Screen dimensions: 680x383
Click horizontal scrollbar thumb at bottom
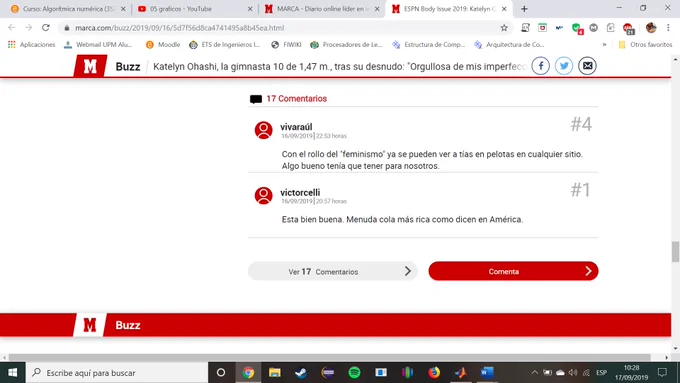[330, 357]
